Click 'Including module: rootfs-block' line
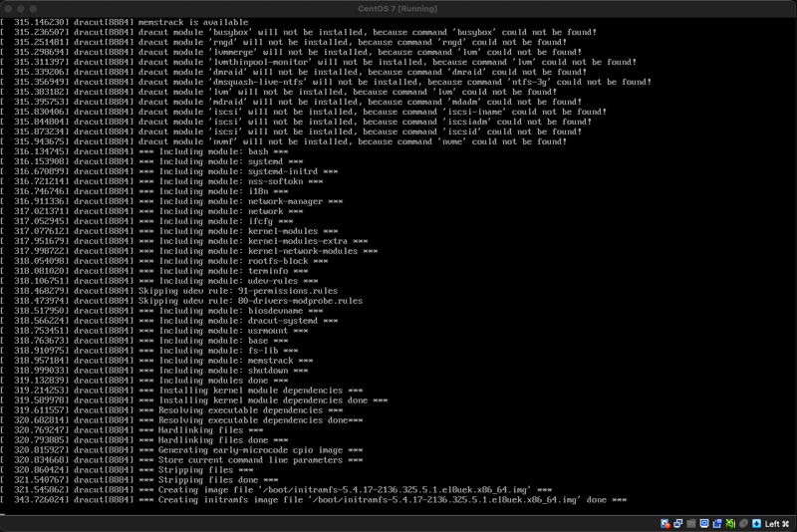 click(164, 261)
